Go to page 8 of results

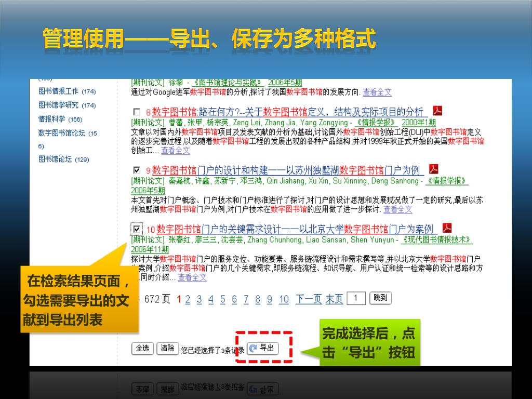click(x=258, y=299)
